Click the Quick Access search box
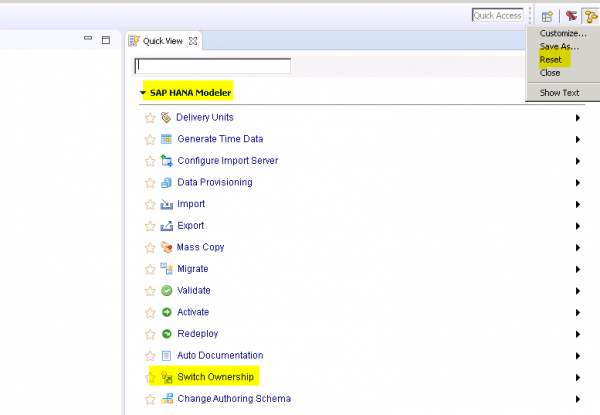Viewport: 600px width, 415px height. pos(497,16)
